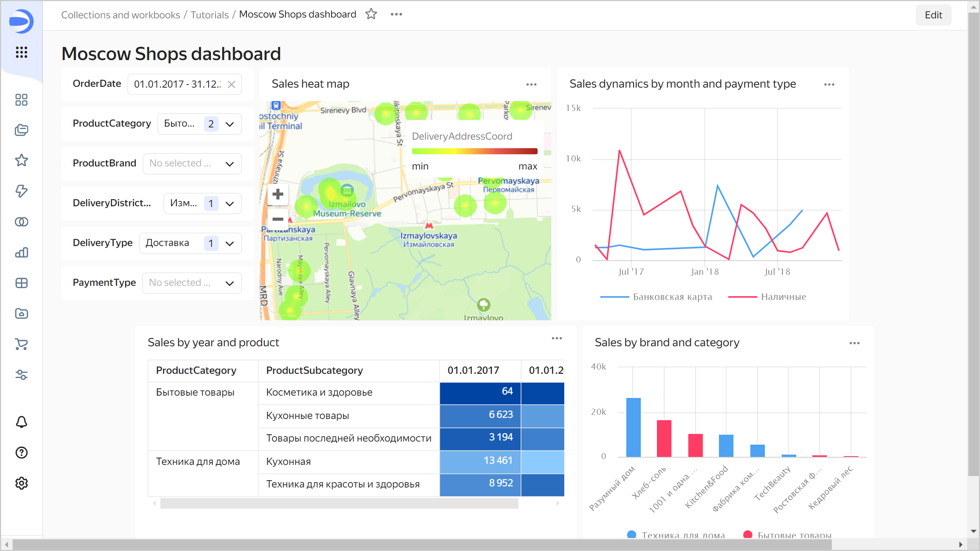Open the app grid launcher icon
This screenshot has height=551, width=980.
coord(21,52)
